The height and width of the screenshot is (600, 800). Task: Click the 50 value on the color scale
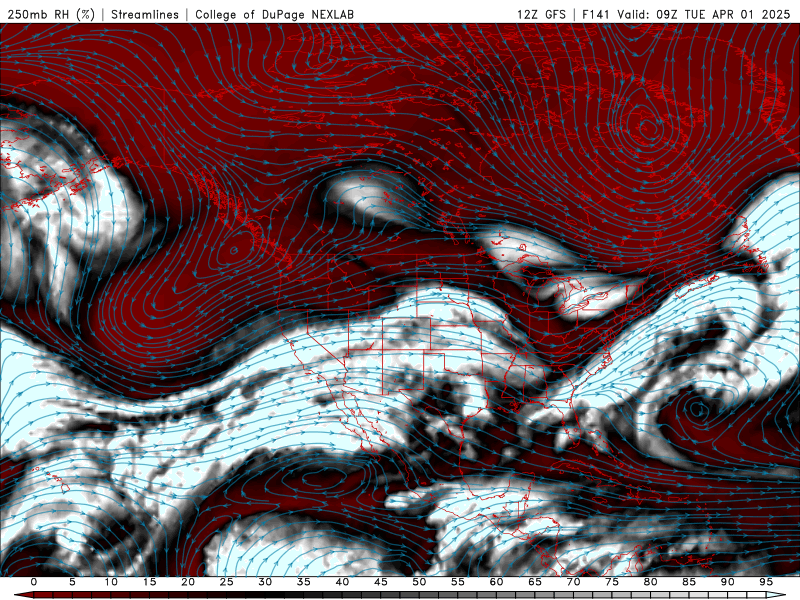[419, 582]
